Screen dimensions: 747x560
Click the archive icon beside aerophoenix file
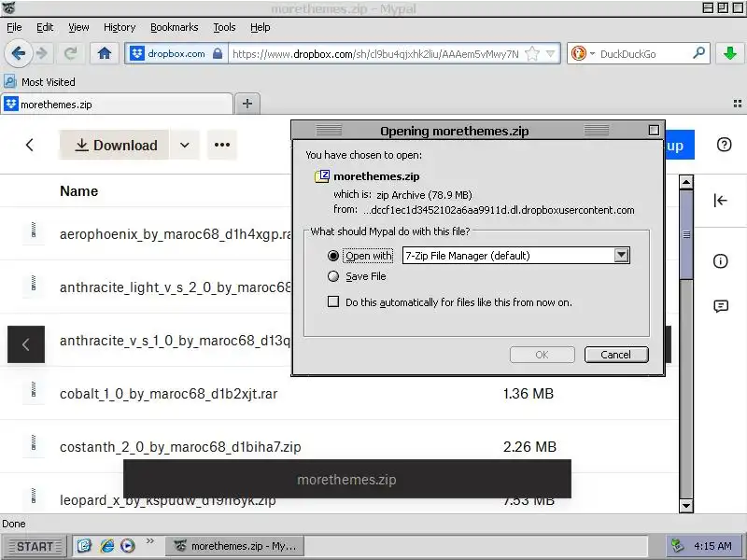coord(34,230)
